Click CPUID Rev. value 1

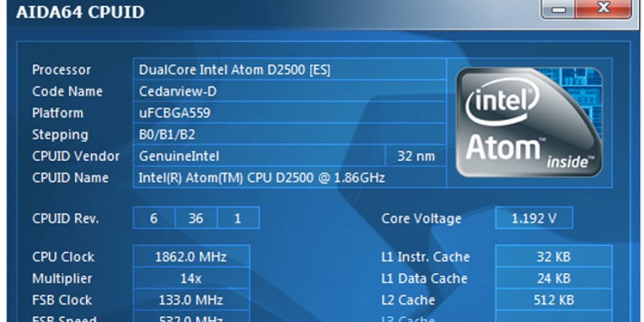[x=238, y=218]
